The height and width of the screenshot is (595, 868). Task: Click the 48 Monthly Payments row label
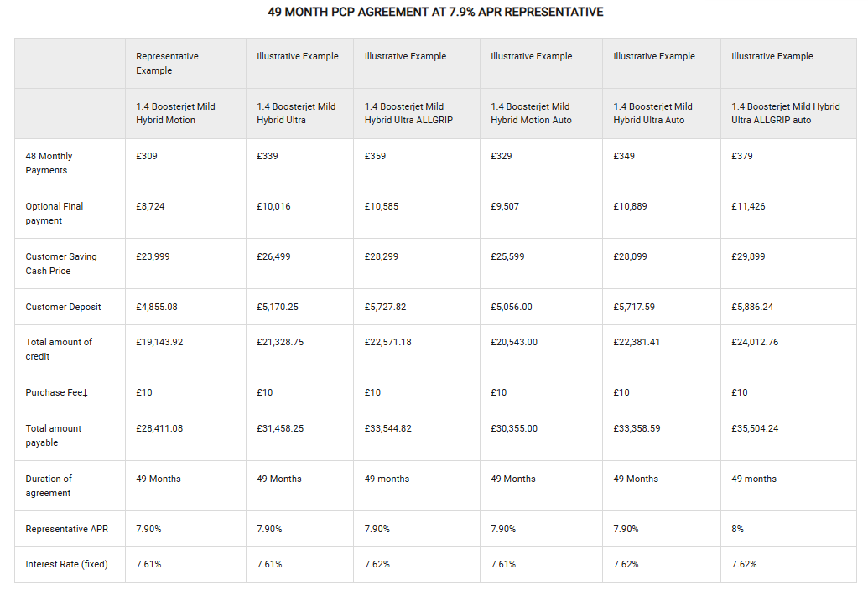coord(49,163)
